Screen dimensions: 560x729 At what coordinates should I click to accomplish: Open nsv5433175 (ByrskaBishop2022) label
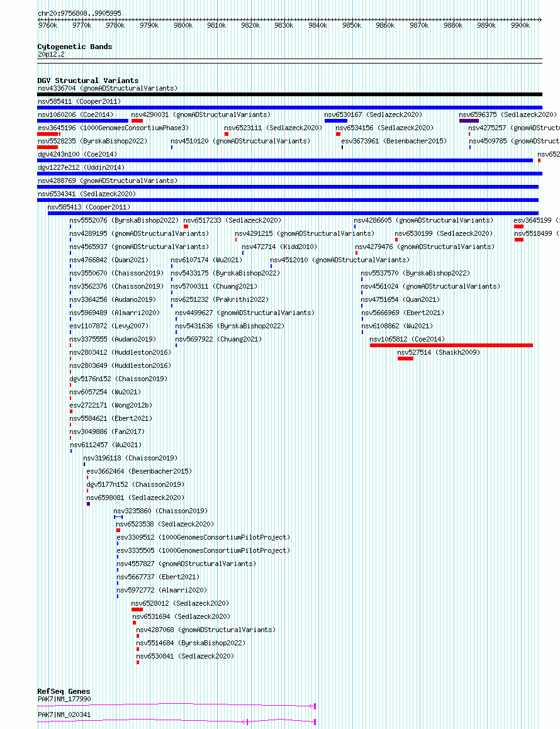pos(226,273)
